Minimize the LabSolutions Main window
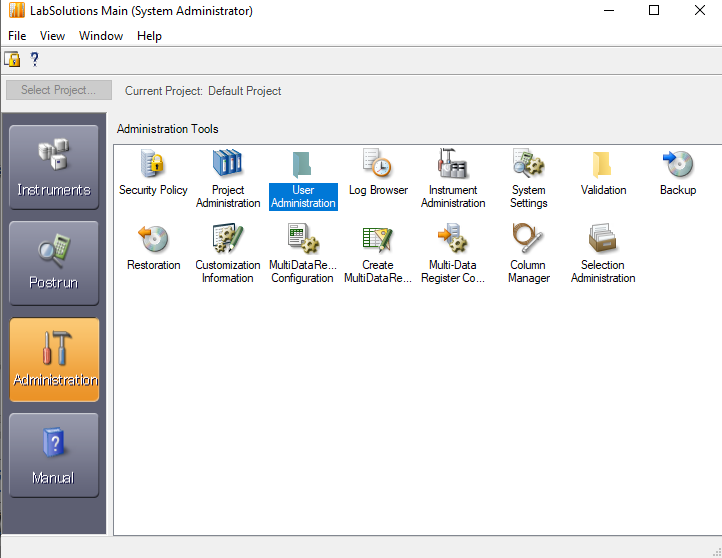 609,10
